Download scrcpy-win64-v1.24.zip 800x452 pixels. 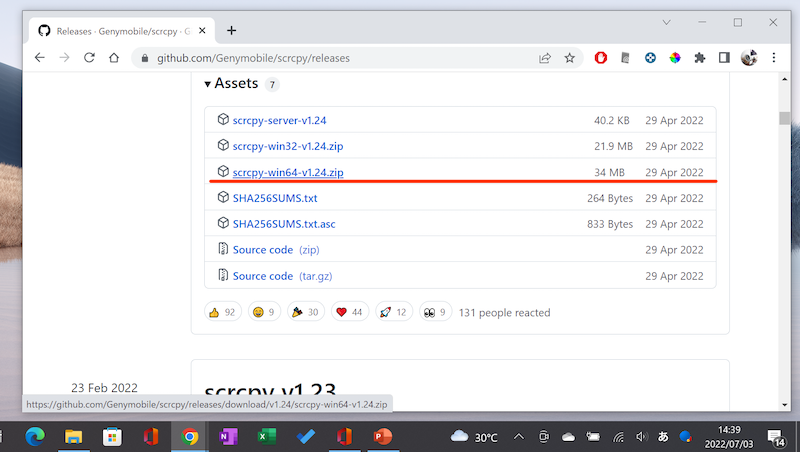288,172
